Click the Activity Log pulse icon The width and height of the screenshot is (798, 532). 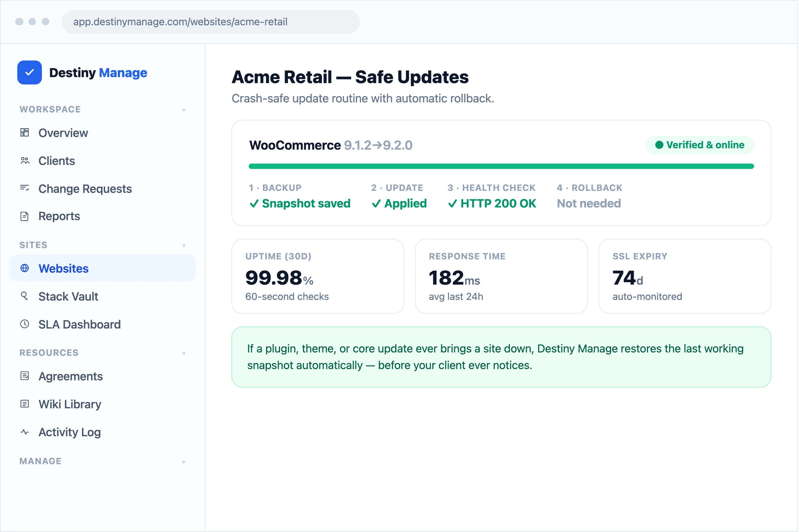point(25,432)
